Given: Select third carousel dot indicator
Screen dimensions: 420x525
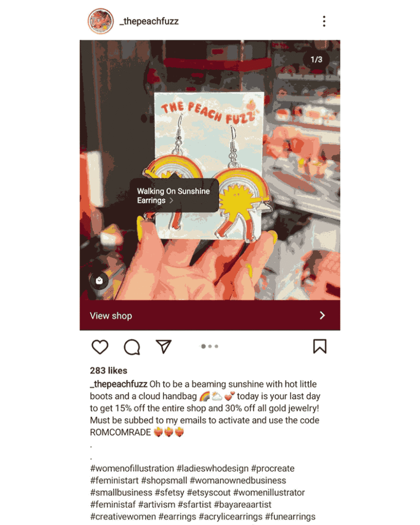Looking at the screenshot, I should coord(216,347).
